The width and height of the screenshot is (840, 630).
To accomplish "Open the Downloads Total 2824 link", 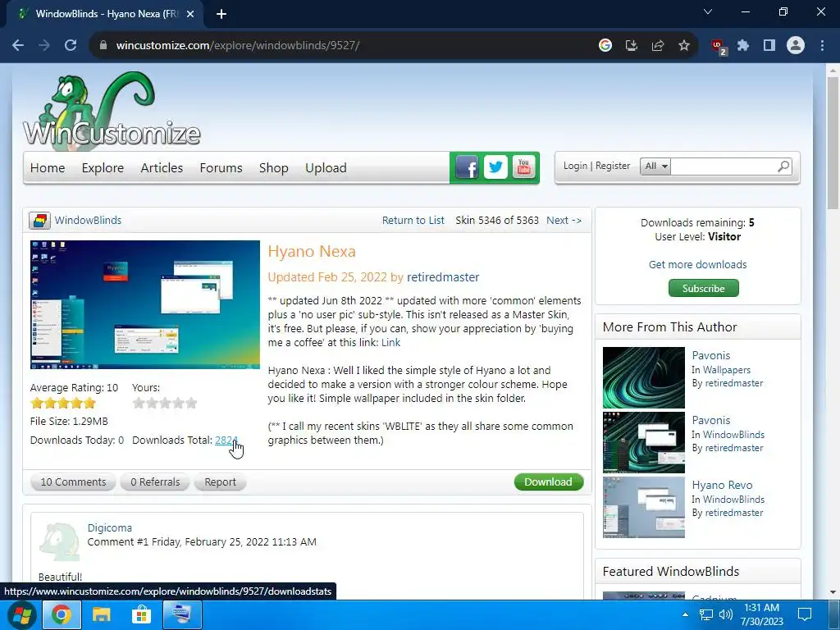I will 226,440.
